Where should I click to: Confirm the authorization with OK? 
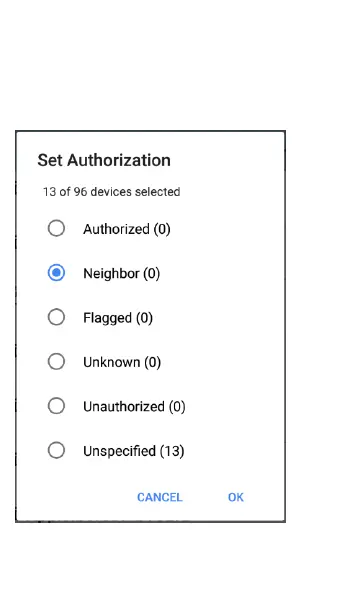pyautogui.click(x=236, y=497)
